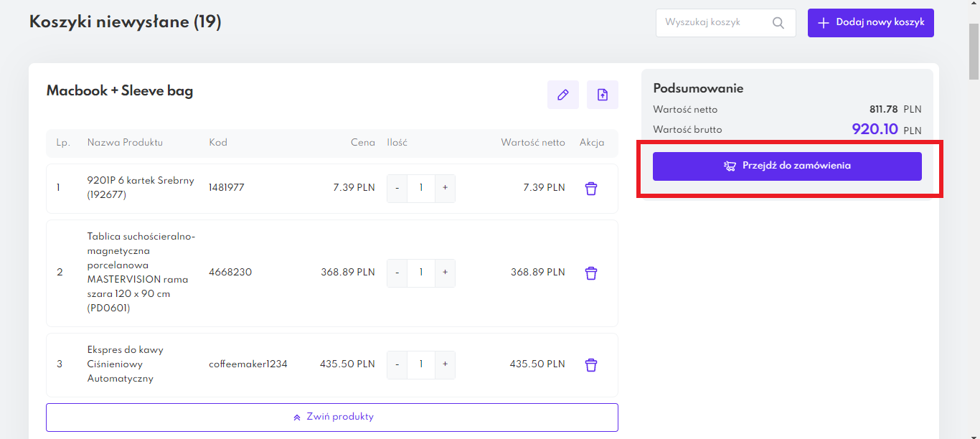Collapse products with Zwiń produkty
The height and width of the screenshot is (439, 980).
[x=331, y=417]
